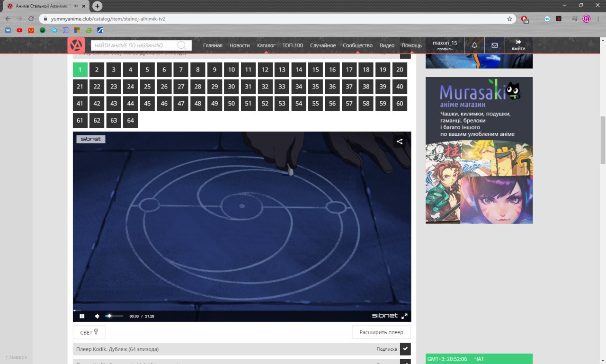Open the Chrome profile avatar
This screenshot has height=364, width=606.
[586, 19]
